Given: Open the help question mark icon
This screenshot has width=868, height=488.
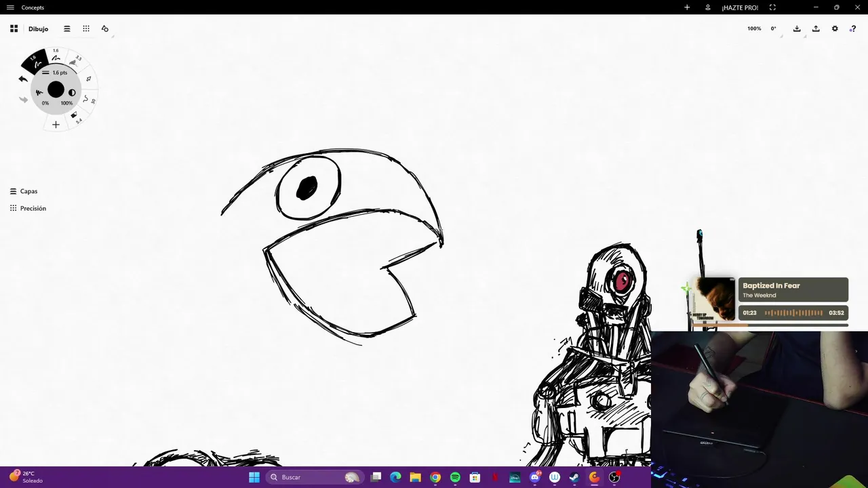Looking at the screenshot, I should click(853, 28).
